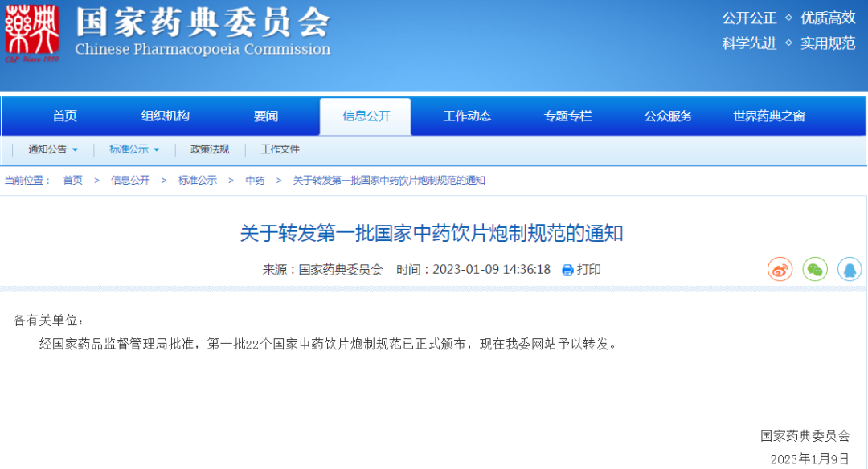This screenshot has width=868, height=469.
Task: Click the slogan 实用规范 in the header
Action: [828, 43]
